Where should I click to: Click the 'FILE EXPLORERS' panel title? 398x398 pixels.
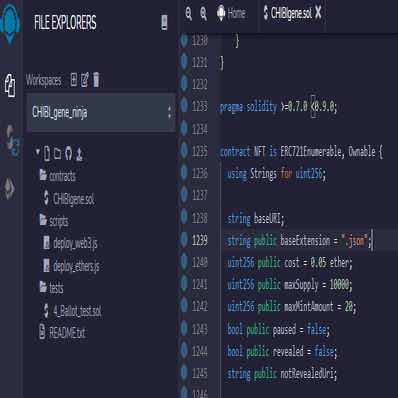coord(65,22)
